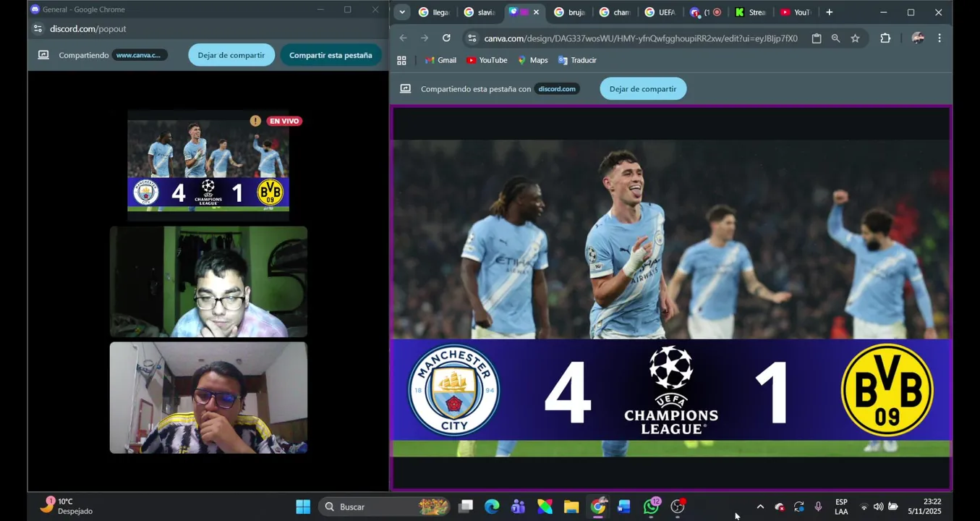Image resolution: width=980 pixels, height=521 pixels.
Task: Open the Maps bookmark
Action: coord(532,61)
